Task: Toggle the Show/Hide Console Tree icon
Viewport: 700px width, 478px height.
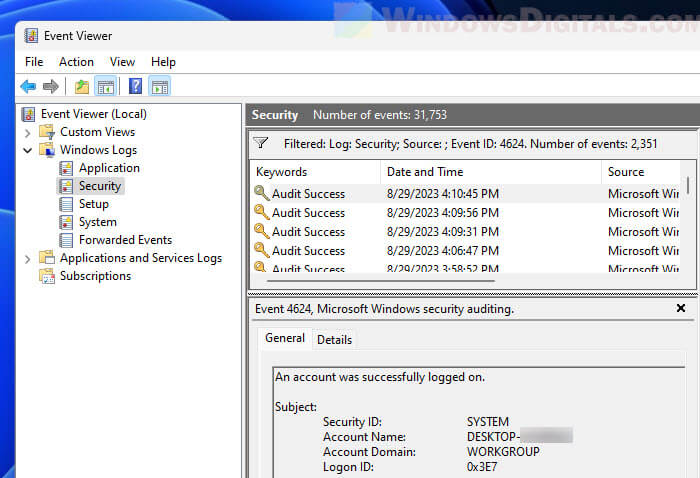Action: click(x=106, y=86)
